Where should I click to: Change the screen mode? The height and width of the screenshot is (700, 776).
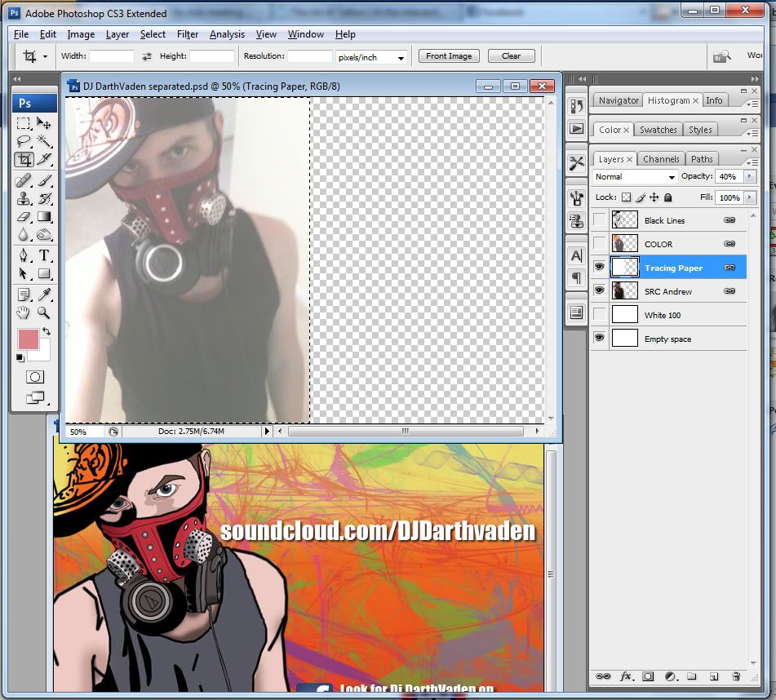[x=34, y=397]
